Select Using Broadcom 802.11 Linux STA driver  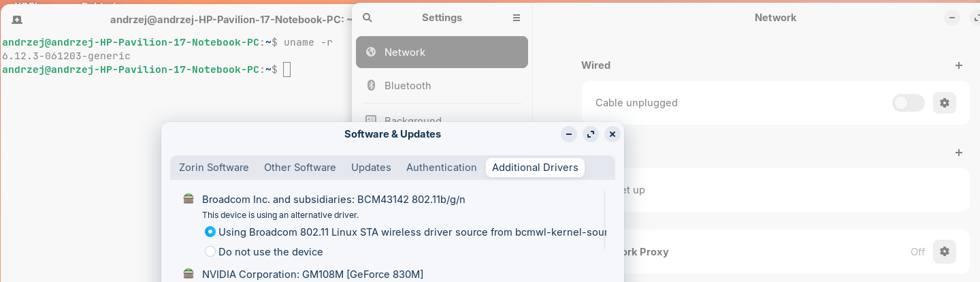[210, 232]
